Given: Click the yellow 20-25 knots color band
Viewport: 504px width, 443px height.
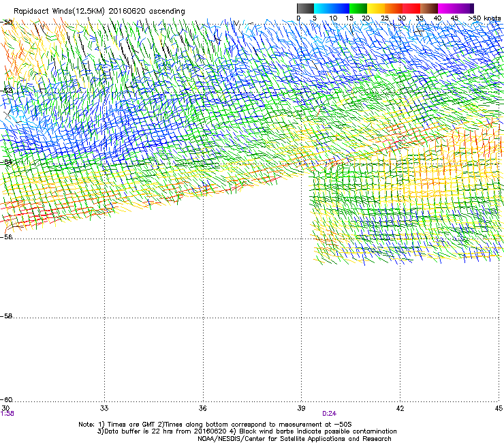Looking at the screenshot, I should coord(376,8).
